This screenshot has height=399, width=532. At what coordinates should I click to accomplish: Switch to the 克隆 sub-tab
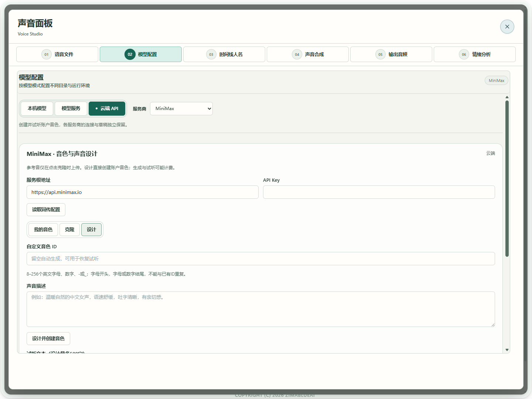click(69, 229)
